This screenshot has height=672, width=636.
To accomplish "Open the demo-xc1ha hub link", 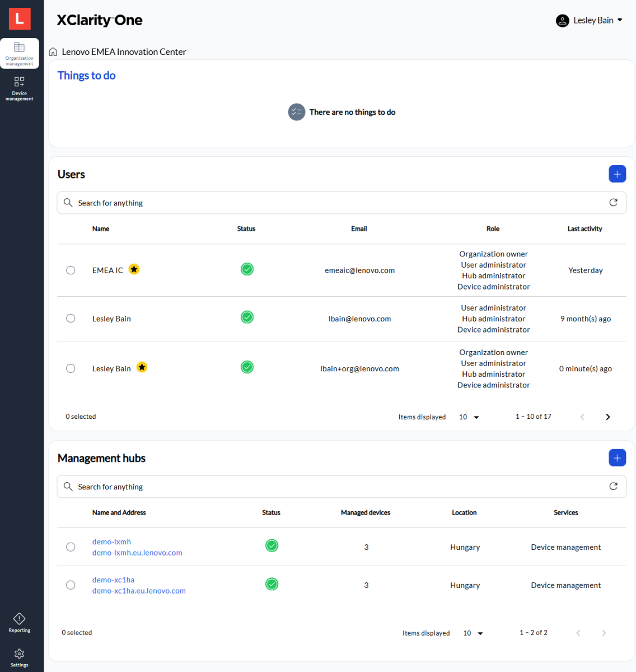I will tap(113, 580).
